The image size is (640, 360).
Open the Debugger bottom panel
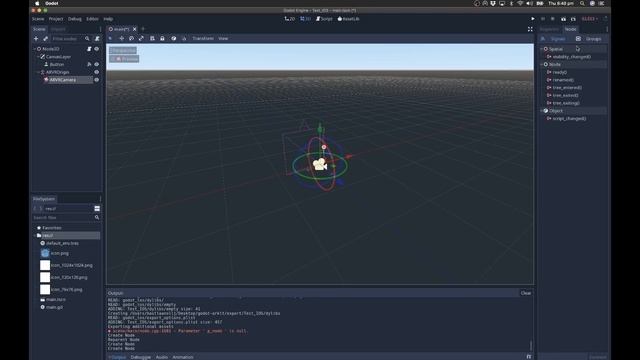(x=141, y=357)
